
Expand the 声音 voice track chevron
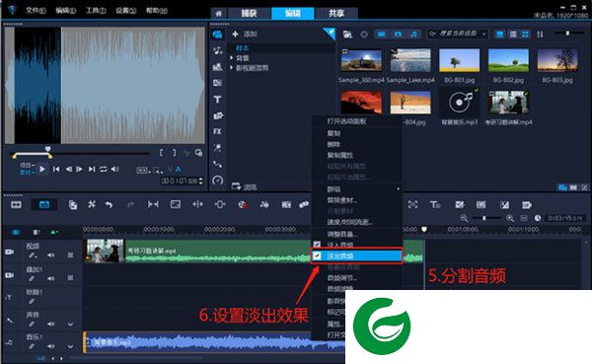click(x=71, y=324)
